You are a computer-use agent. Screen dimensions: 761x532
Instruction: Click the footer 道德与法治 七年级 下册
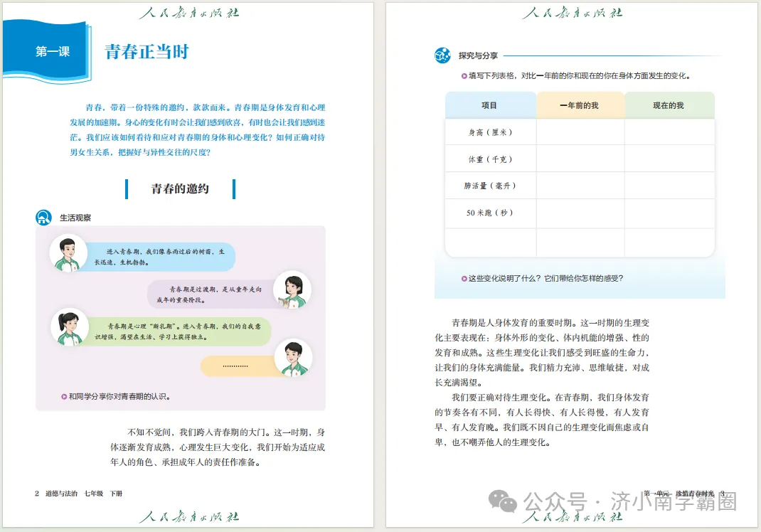83,494
